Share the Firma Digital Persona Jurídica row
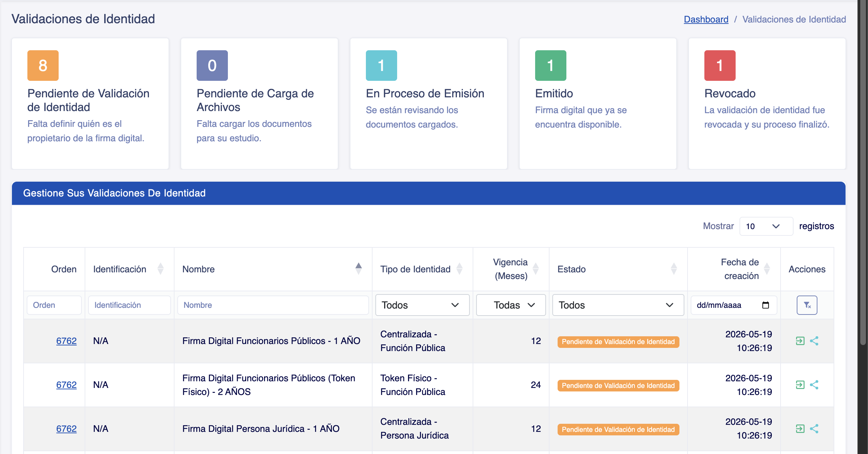This screenshot has width=868, height=454. 814,429
